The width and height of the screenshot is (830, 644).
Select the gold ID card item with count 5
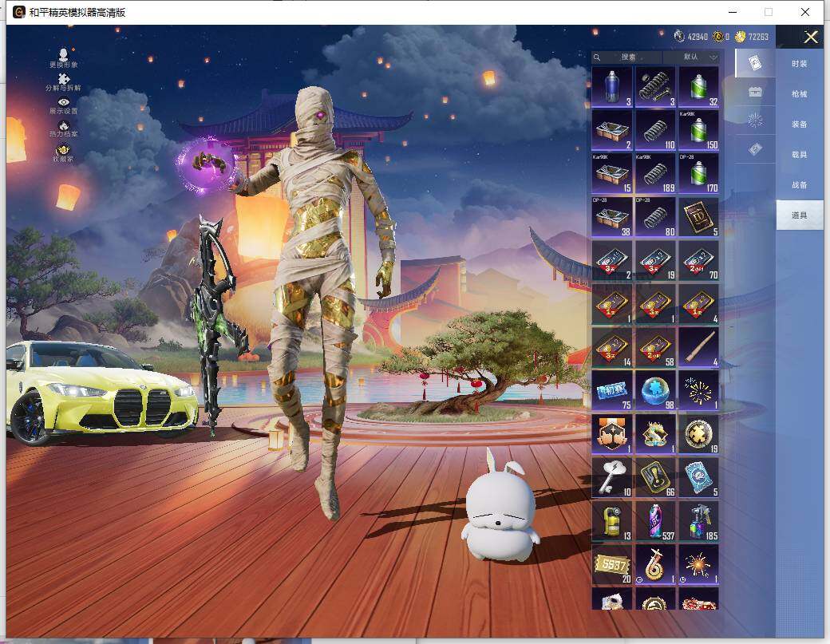click(699, 217)
